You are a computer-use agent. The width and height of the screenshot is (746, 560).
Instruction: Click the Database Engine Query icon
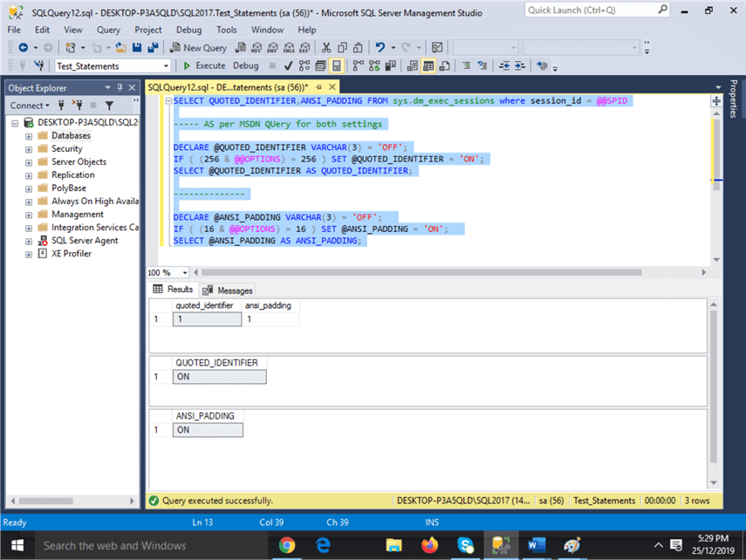point(241,48)
